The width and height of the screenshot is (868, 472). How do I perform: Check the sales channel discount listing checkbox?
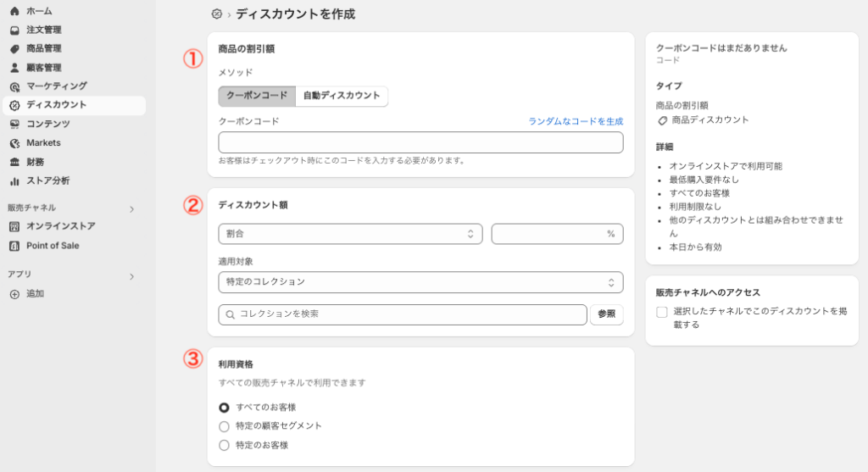(662, 312)
